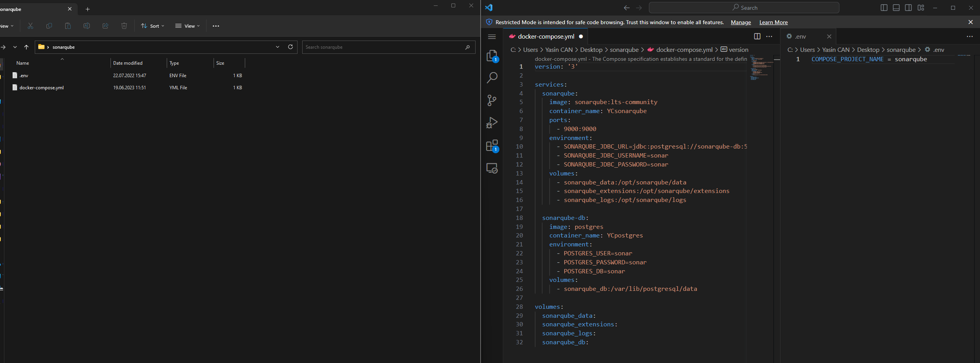Customize VS Code layout
This screenshot has width=980, height=363.
(921, 8)
